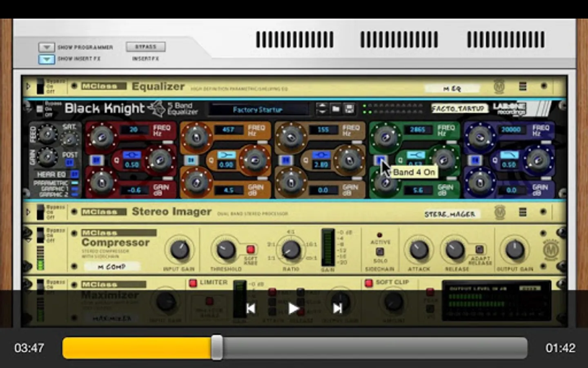The image size is (588, 368).
Task: Adjust the Black Knight SAT knob
Action: coord(70,140)
